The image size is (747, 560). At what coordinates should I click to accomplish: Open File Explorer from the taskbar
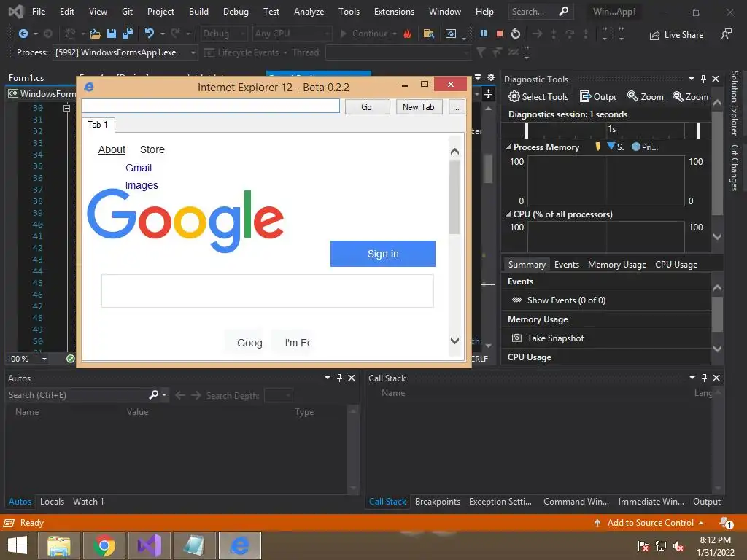pyautogui.click(x=59, y=545)
